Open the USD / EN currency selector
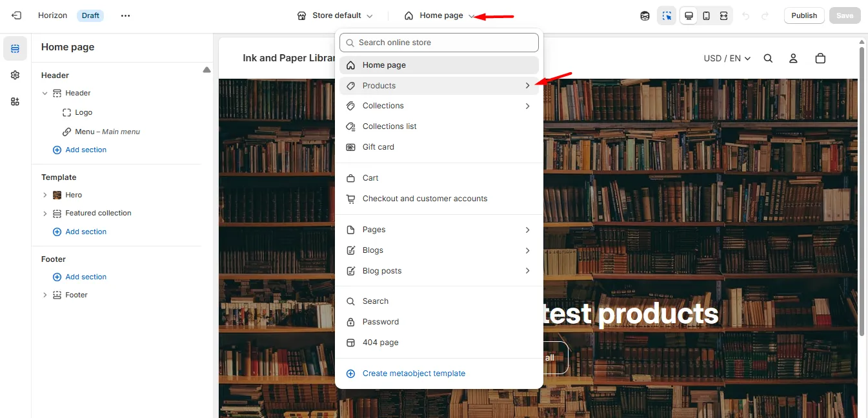Screen dimensions: 868x418 point(727,58)
